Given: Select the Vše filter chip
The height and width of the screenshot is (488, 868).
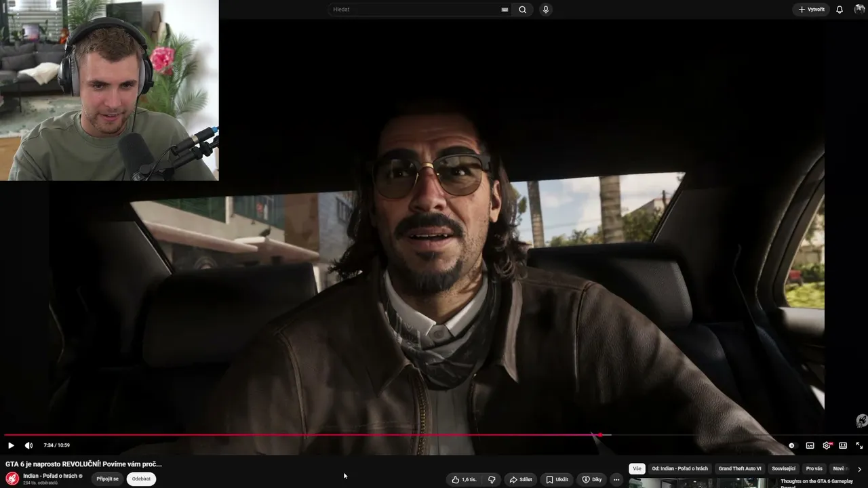Looking at the screenshot, I should [637, 468].
